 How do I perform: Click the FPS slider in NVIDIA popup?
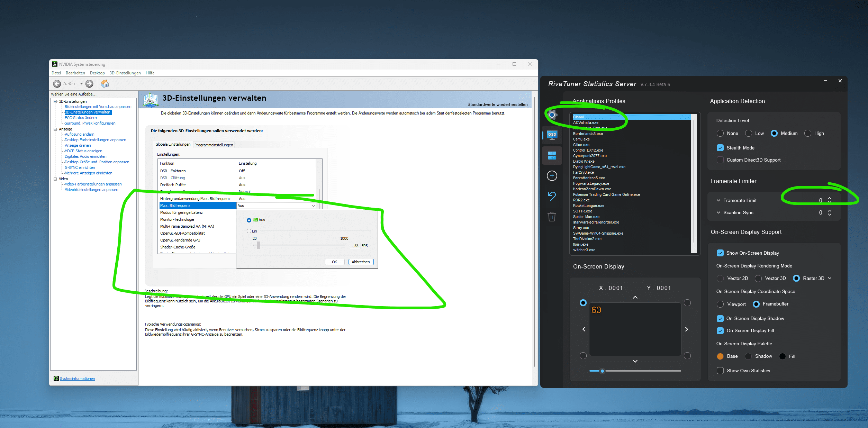[x=299, y=245]
